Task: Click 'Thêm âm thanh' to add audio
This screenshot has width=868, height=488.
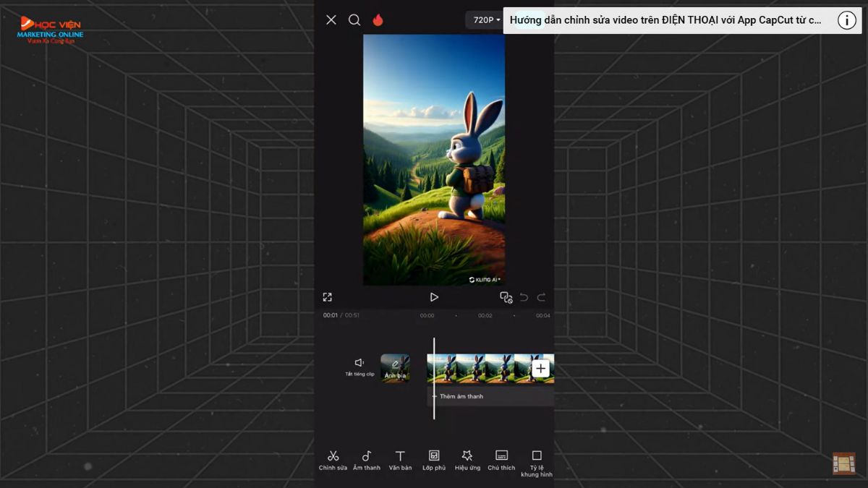Action: tap(461, 396)
